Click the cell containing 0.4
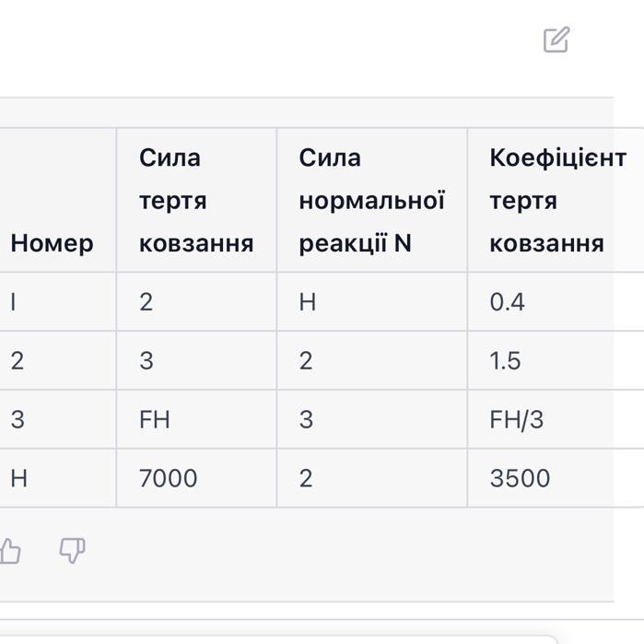 pyautogui.click(x=556, y=301)
